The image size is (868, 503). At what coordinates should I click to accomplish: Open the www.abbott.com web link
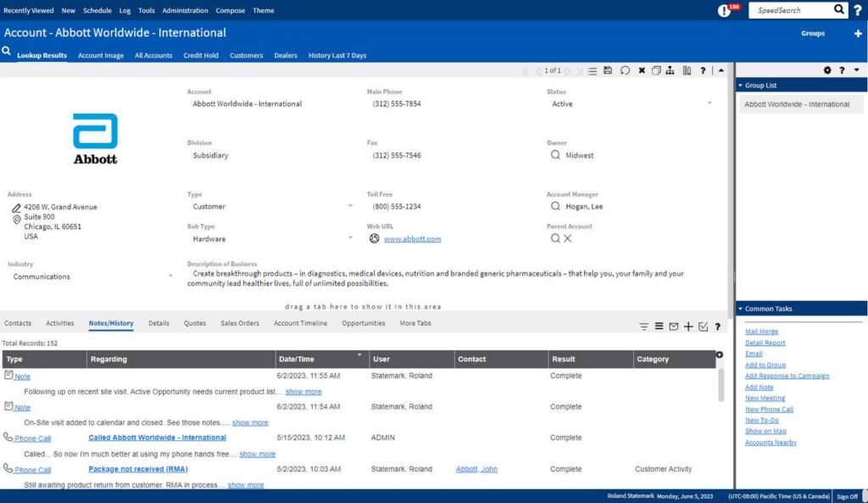(x=412, y=239)
